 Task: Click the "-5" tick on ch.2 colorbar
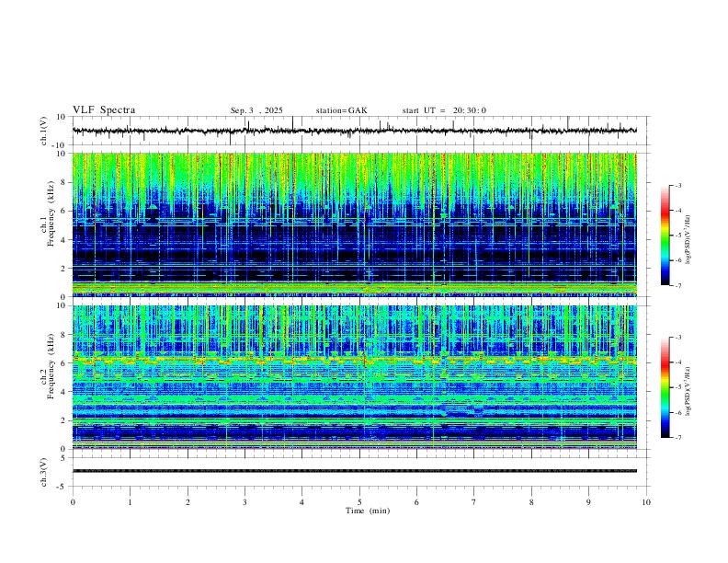click(677, 387)
